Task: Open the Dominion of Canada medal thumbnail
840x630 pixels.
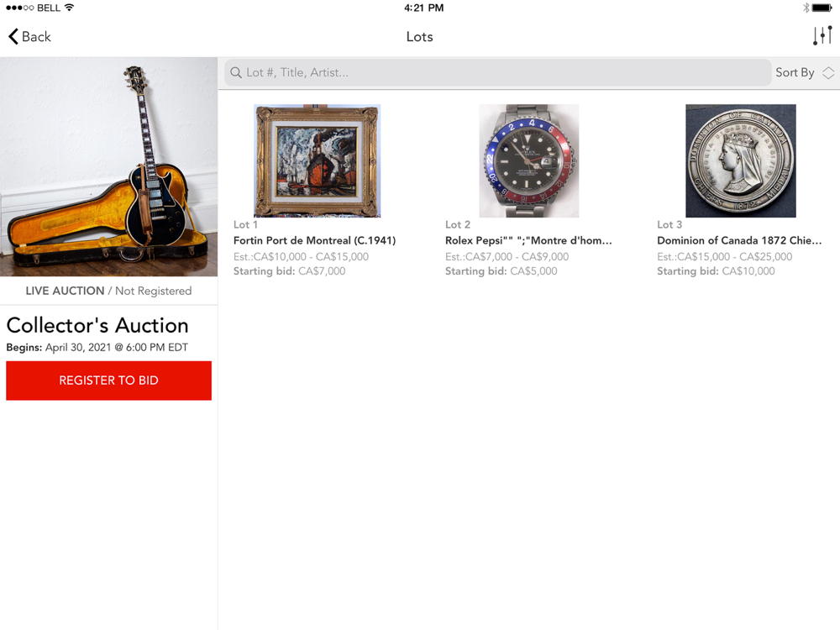Action: [x=740, y=160]
